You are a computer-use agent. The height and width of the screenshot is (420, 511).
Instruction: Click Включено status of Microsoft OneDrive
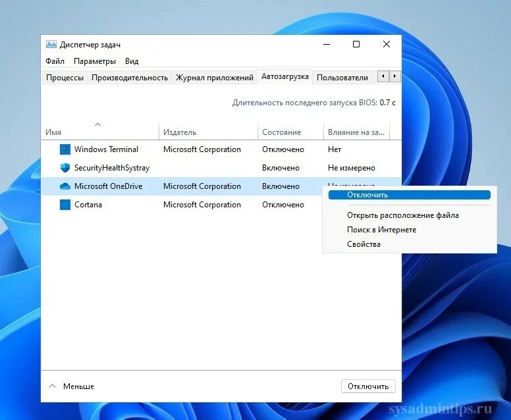tap(281, 186)
